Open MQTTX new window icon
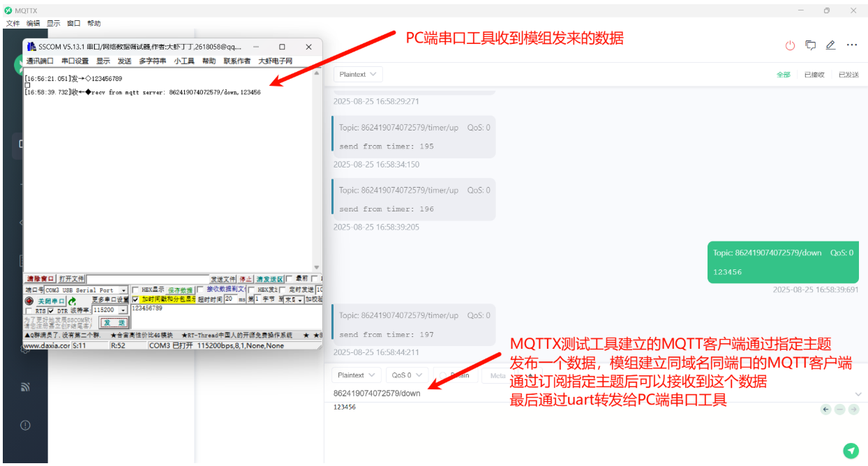 click(810, 45)
